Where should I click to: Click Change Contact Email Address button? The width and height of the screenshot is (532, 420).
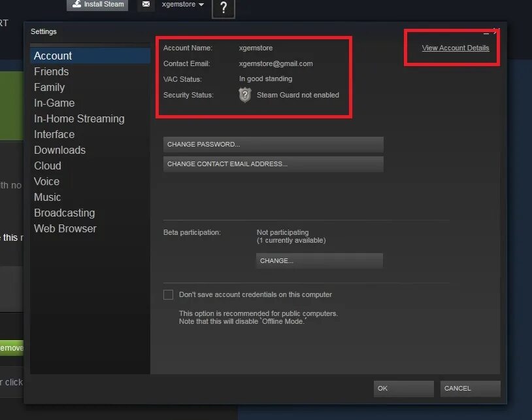[x=273, y=164]
